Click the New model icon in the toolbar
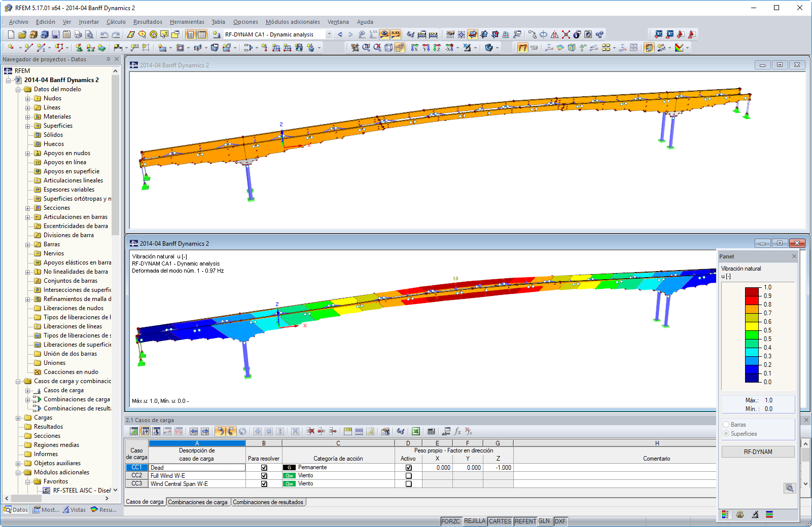The width and height of the screenshot is (812, 527). click(11, 34)
